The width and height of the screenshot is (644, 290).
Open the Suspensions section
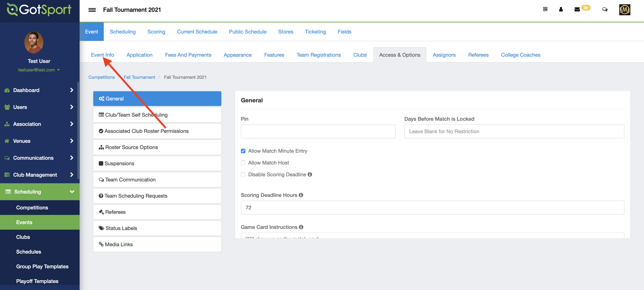pyautogui.click(x=157, y=163)
